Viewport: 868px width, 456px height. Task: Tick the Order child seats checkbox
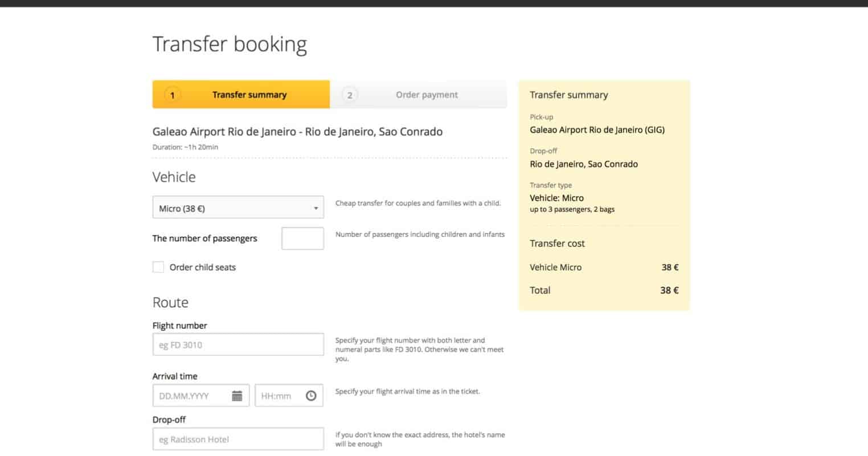(158, 267)
